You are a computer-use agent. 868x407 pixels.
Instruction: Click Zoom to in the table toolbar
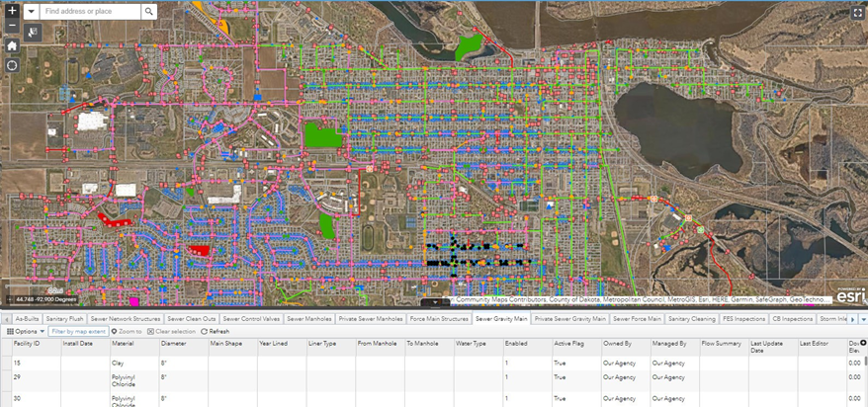(127, 331)
